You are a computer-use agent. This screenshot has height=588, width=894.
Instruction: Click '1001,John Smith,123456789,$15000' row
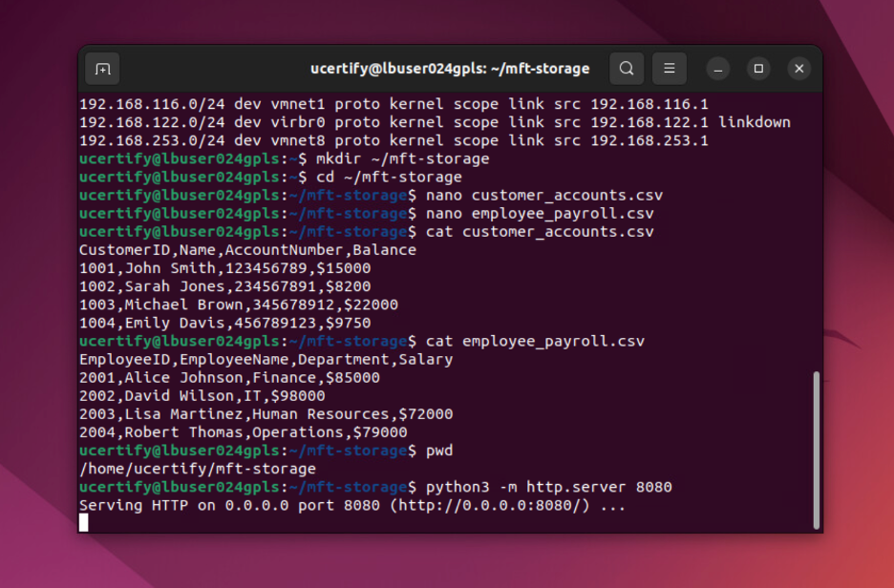coord(225,268)
